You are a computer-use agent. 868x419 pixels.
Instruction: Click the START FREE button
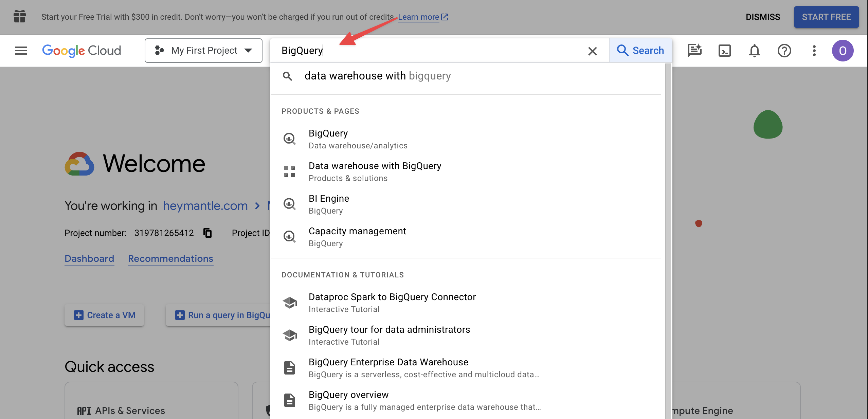pos(826,17)
